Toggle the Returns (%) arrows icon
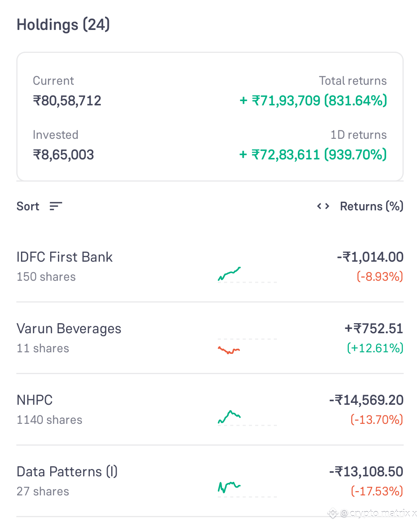The image size is (420, 523). point(323,206)
